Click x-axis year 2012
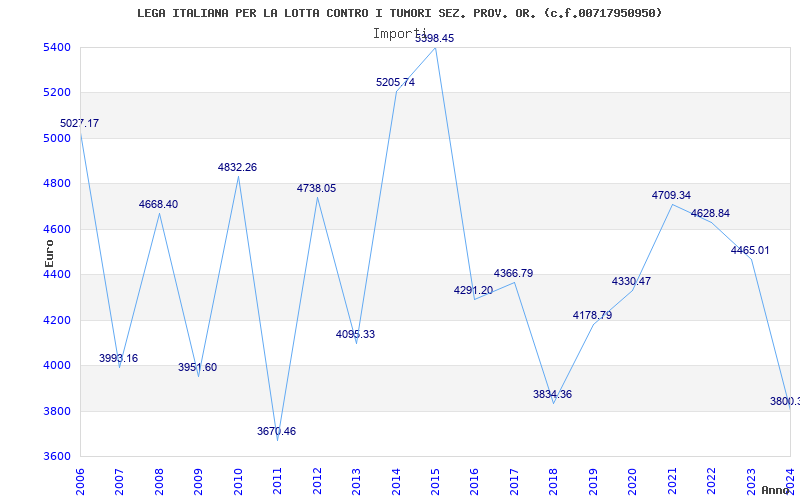Image resolution: width=800 pixels, height=500 pixels. point(317,481)
